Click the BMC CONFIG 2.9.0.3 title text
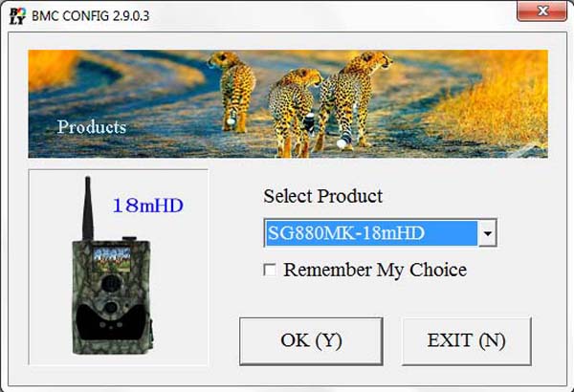Image resolution: width=574 pixels, height=392 pixels. (x=91, y=16)
